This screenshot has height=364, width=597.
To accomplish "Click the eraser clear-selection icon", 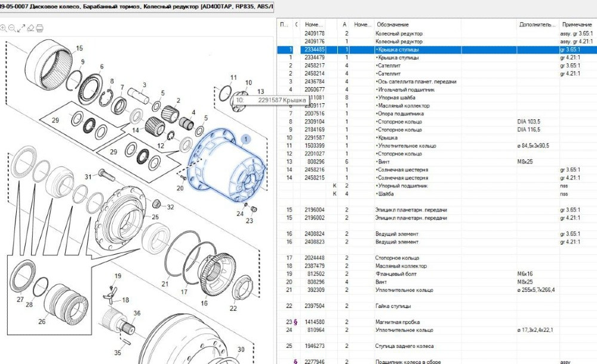I will tap(30, 27).
